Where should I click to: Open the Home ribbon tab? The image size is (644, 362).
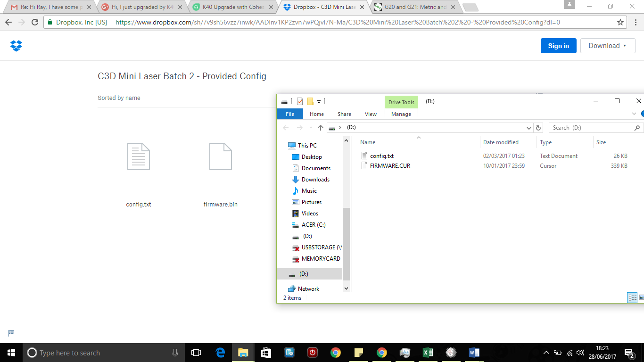click(x=317, y=114)
